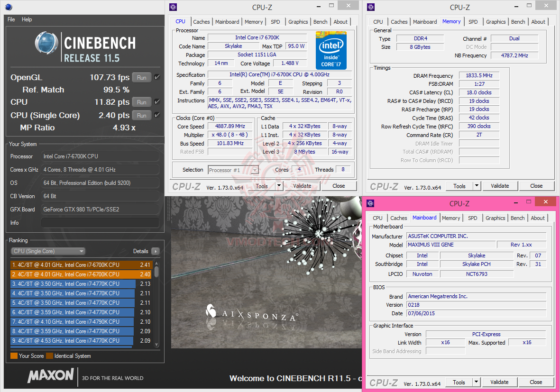The width and height of the screenshot is (560, 392).
Task: Select ranking entry 9 at 4.53 GHz
Action: click(x=82, y=341)
